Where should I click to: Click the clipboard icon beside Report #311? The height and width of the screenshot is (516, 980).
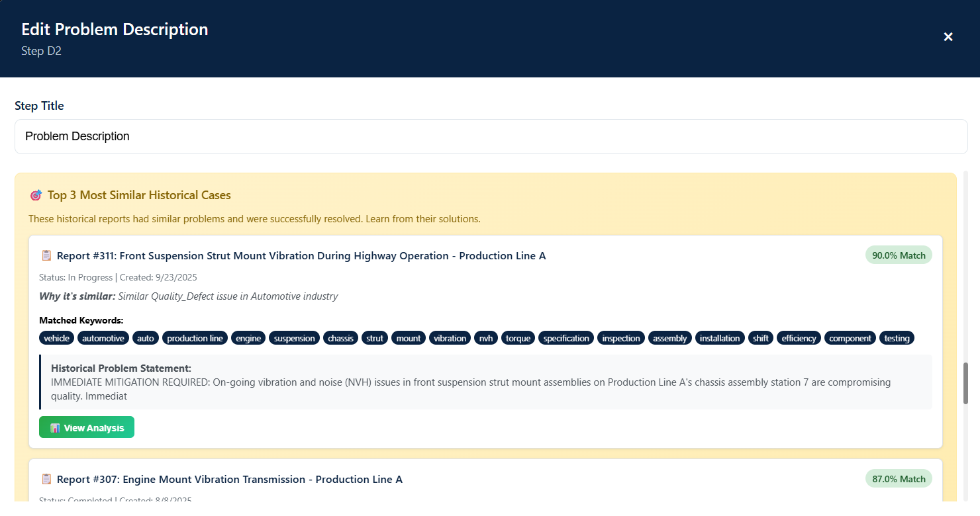click(46, 255)
